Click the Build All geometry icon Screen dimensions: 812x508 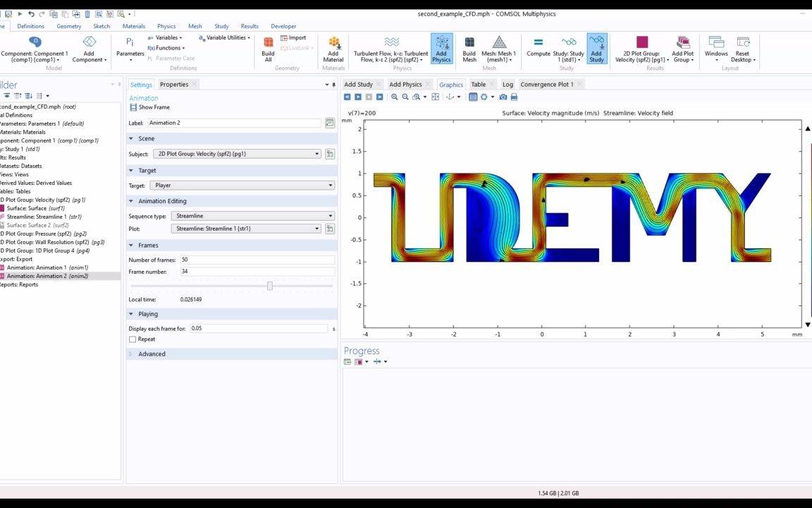click(x=269, y=42)
